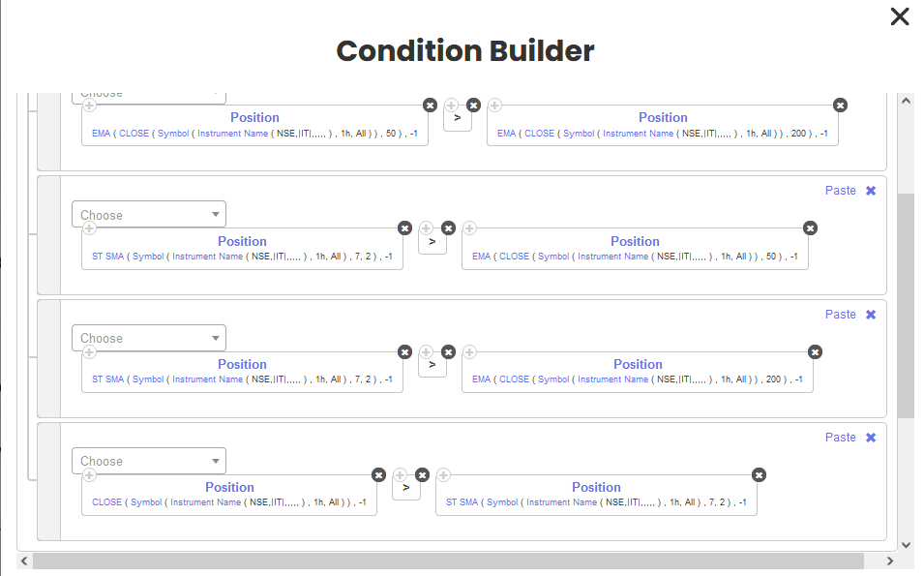The height and width of the screenshot is (576, 924).
Task: Open the Choose dropdown in the last condition row
Action: [x=149, y=461]
